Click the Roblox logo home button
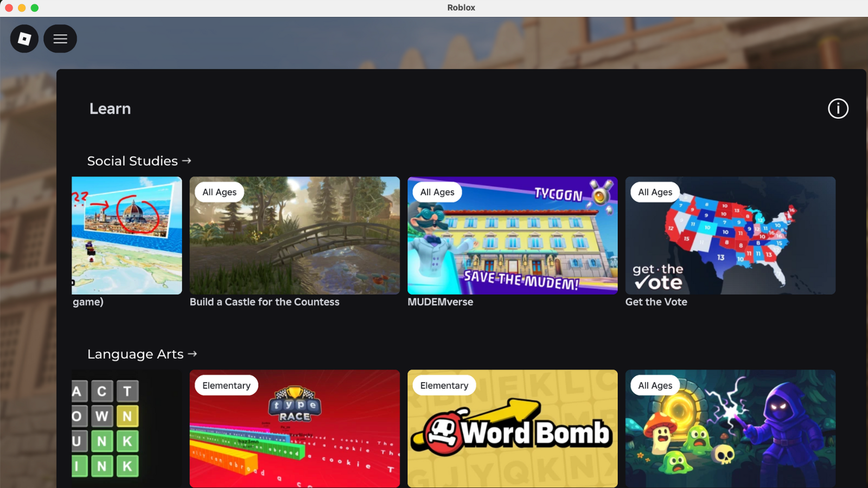868x488 pixels. click(x=24, y=38)
